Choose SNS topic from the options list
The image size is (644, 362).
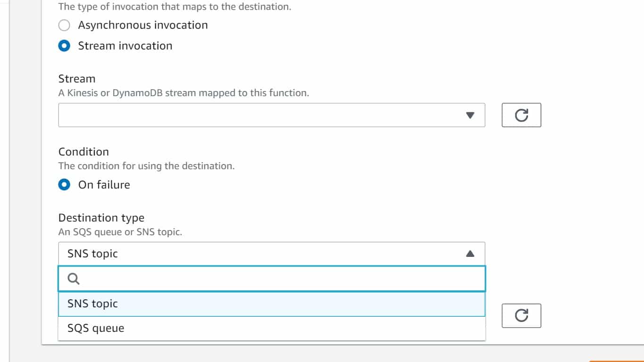(92, 304)
